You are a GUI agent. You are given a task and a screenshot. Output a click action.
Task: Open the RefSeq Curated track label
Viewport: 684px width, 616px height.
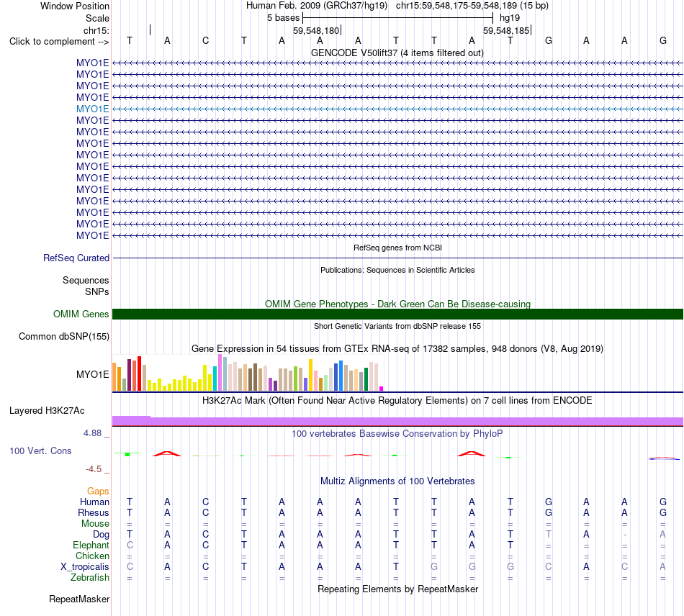point(76,258)
